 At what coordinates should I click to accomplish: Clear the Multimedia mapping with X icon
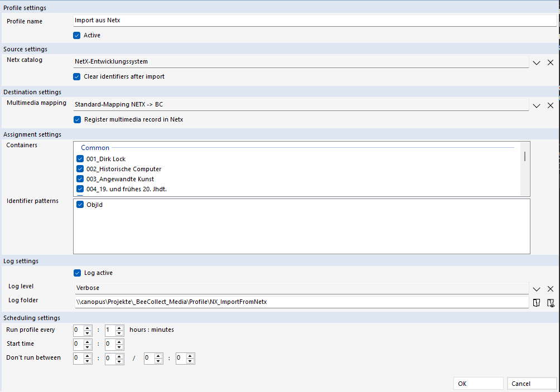point(550,105)
